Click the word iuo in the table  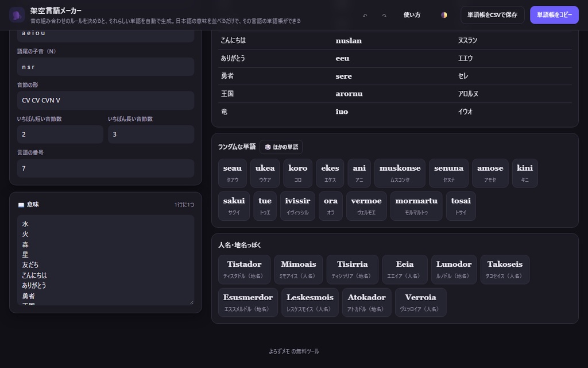point(342,112)
